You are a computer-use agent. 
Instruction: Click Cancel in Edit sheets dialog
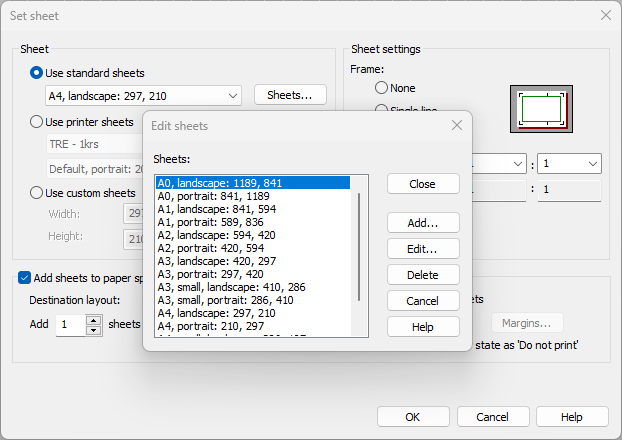tap(423, 300)
